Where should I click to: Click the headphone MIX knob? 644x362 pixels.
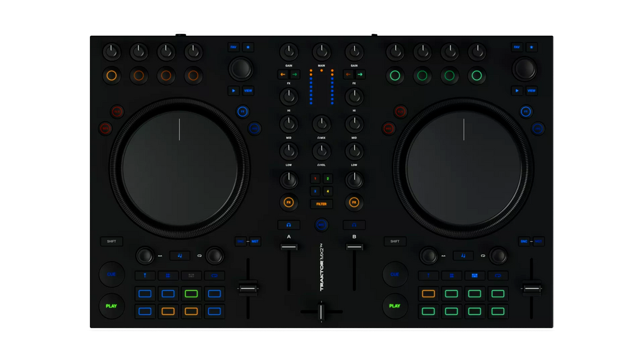(321, 124)
